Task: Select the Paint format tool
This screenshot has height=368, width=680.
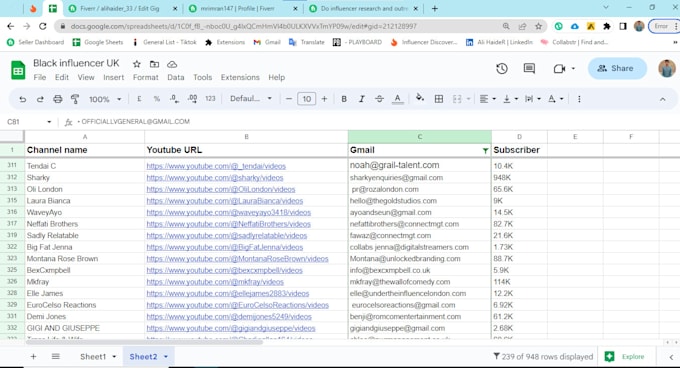Action: point(75,99)
